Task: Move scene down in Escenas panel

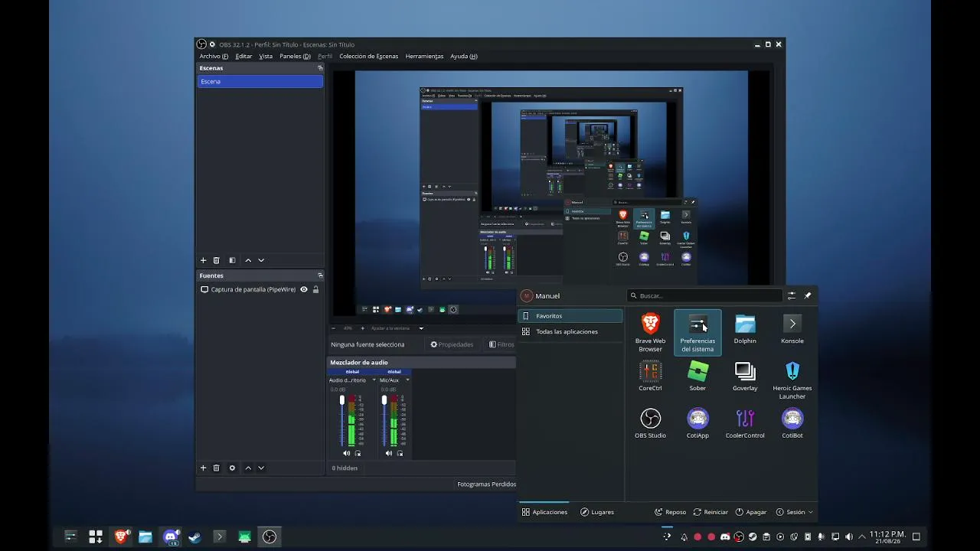Action: 261,260
